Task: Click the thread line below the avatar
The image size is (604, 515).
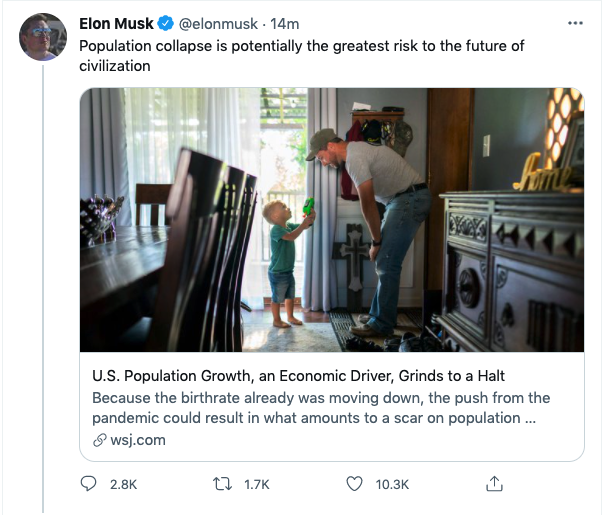Action: (43, 289)
